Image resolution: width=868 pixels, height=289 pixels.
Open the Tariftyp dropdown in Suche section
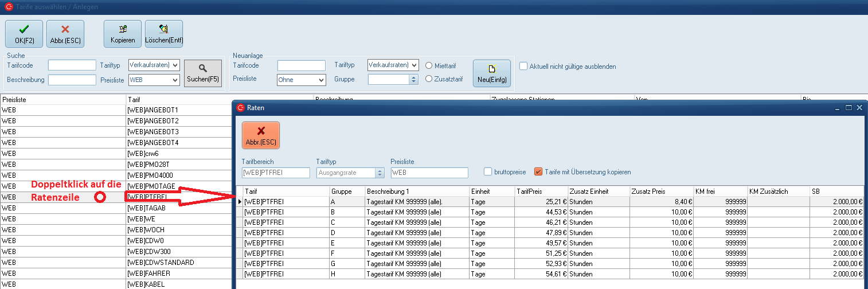pos(175,65)
